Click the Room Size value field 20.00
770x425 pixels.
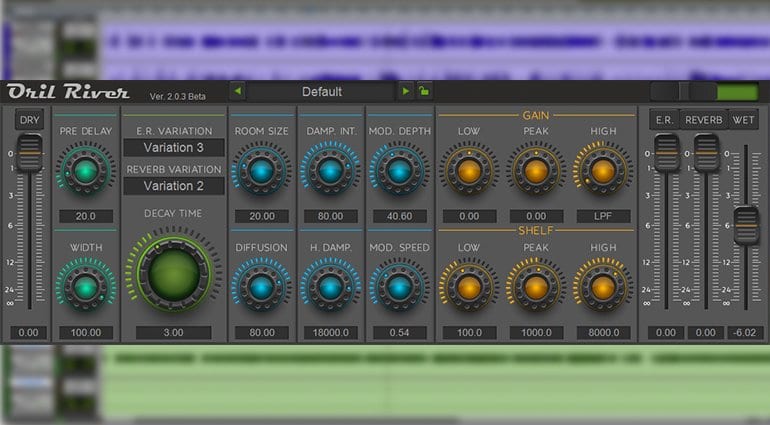pos(262,216)
